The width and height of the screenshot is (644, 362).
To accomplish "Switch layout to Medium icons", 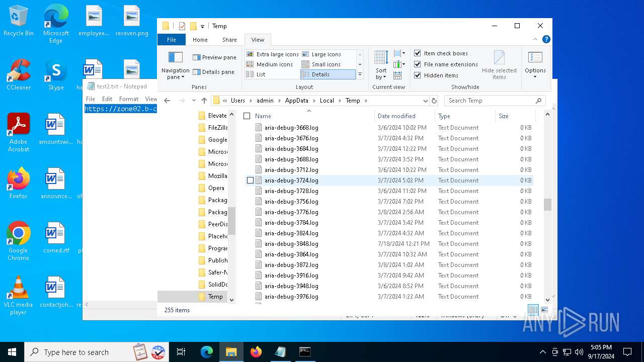I will coord(270,64).
